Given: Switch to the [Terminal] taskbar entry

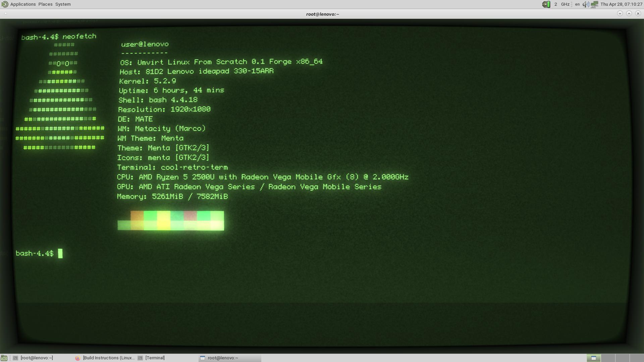Looking at the screenshot, I should tap(155, 358).
